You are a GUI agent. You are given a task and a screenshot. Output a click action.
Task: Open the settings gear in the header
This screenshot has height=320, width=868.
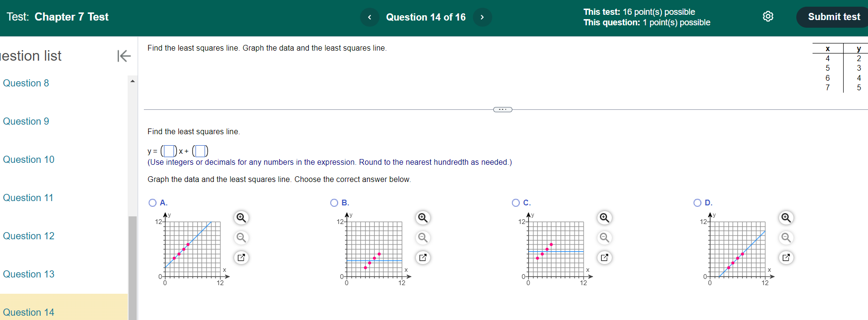(x=768, y=16)
